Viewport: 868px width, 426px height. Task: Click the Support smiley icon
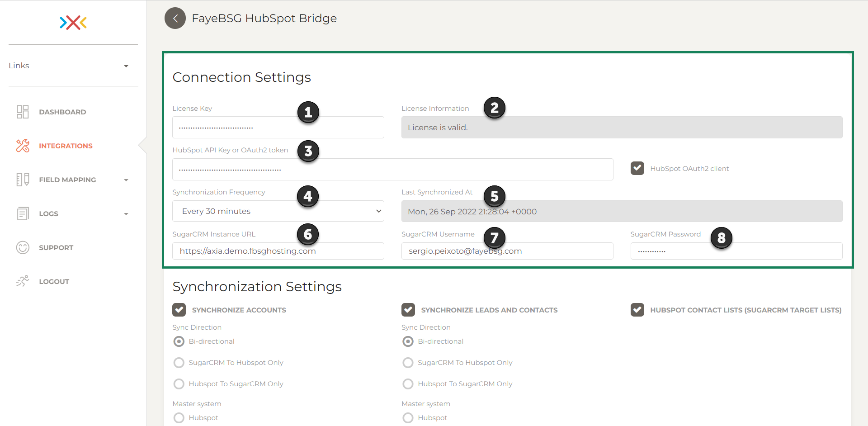23,247
